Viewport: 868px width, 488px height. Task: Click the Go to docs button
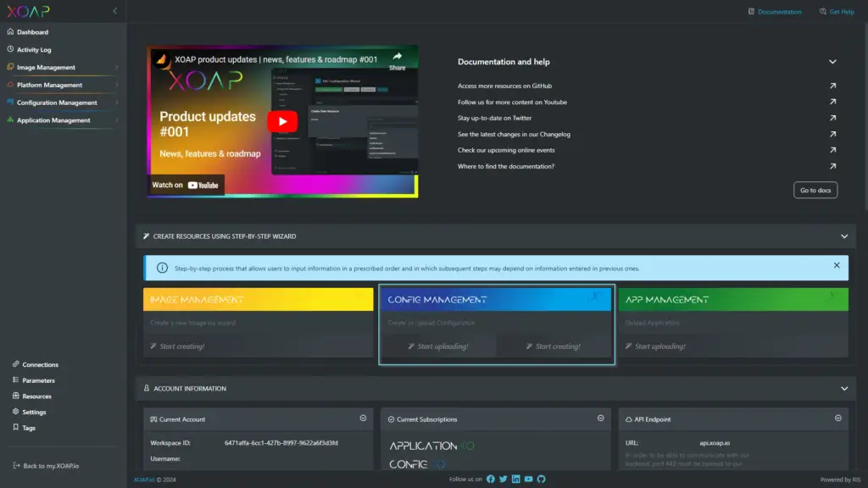(815, 191)
